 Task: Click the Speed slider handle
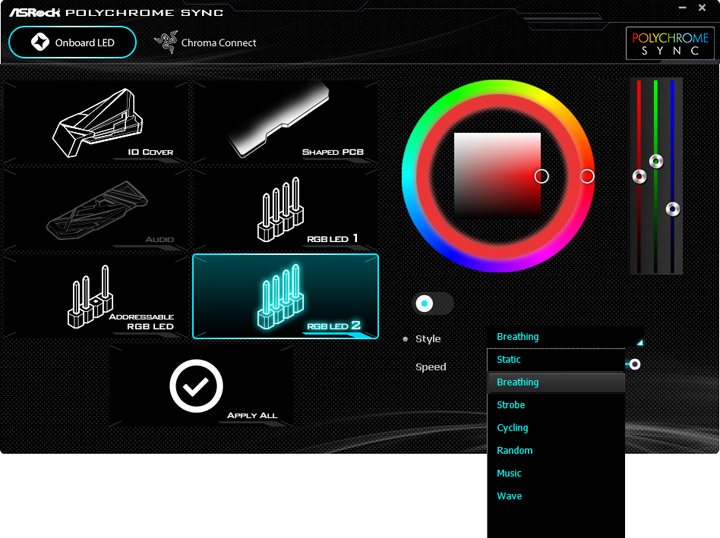tap(635, 364)
